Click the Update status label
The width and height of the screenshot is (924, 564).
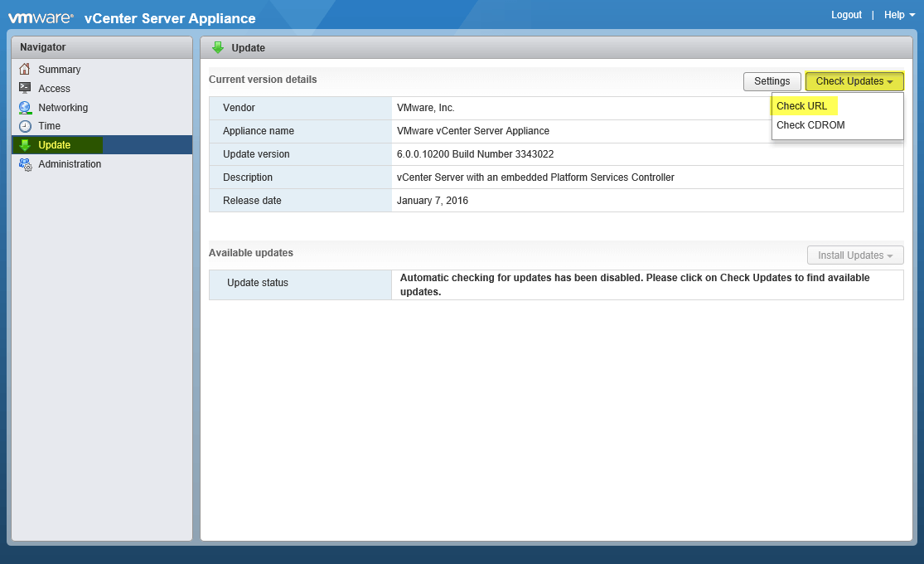(x=258, y=283)
